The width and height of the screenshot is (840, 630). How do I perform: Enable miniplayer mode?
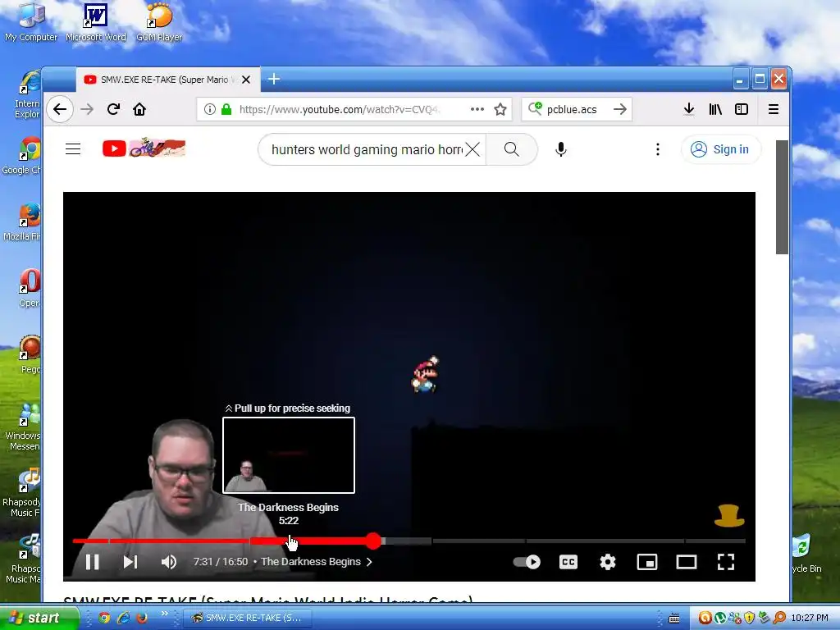pyautogui.click(x=647, y=562)
